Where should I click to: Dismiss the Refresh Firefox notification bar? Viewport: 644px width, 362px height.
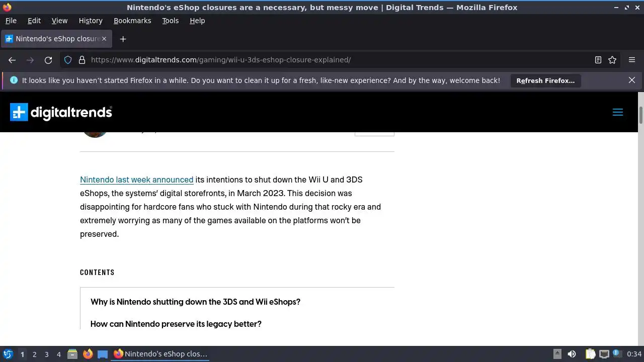(x=632, y=80)
